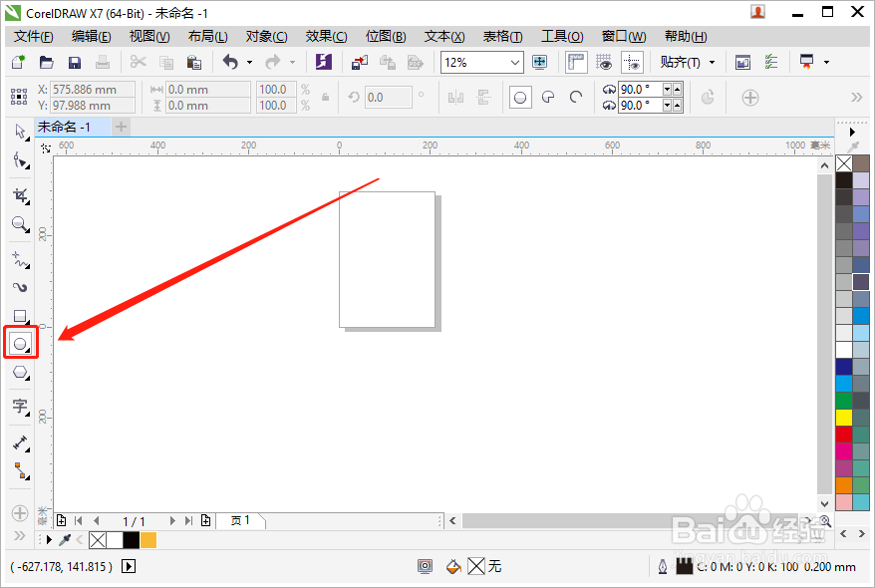875x588 pixels.
Task: Expand the Undo history dropdown arrow
Action: click(x=249, y=63)
